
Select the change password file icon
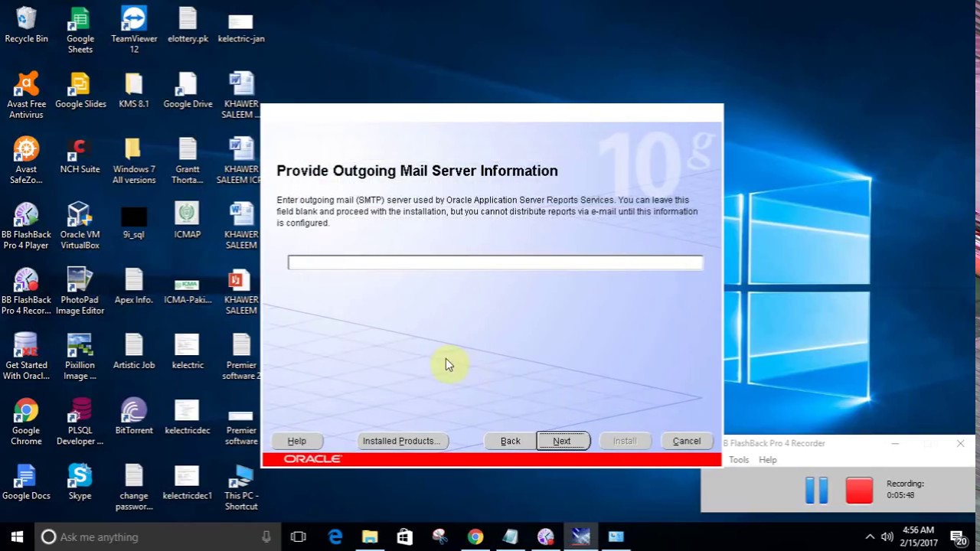pyautogui.click(x=134, y=487)
